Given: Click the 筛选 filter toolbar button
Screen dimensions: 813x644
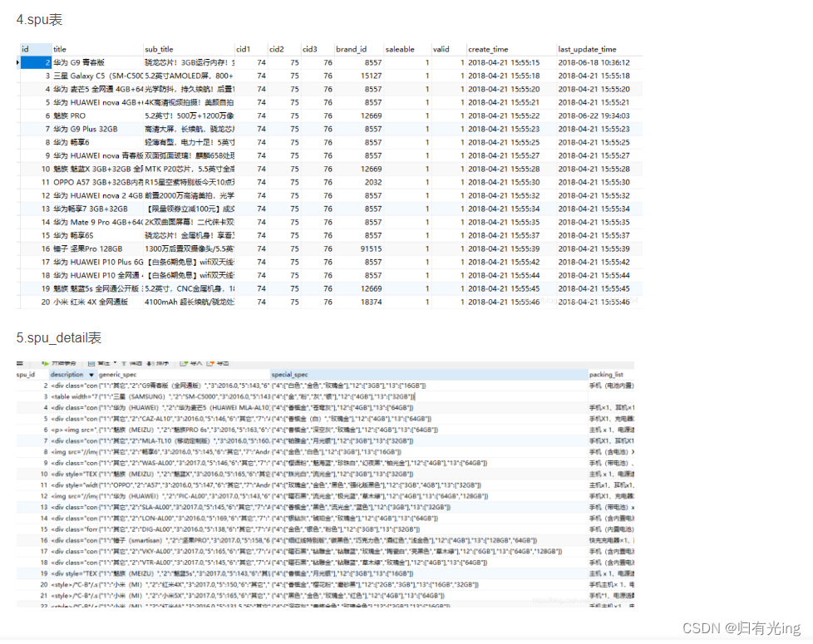Looking at the screenshot, I should (x=133, y=363).
